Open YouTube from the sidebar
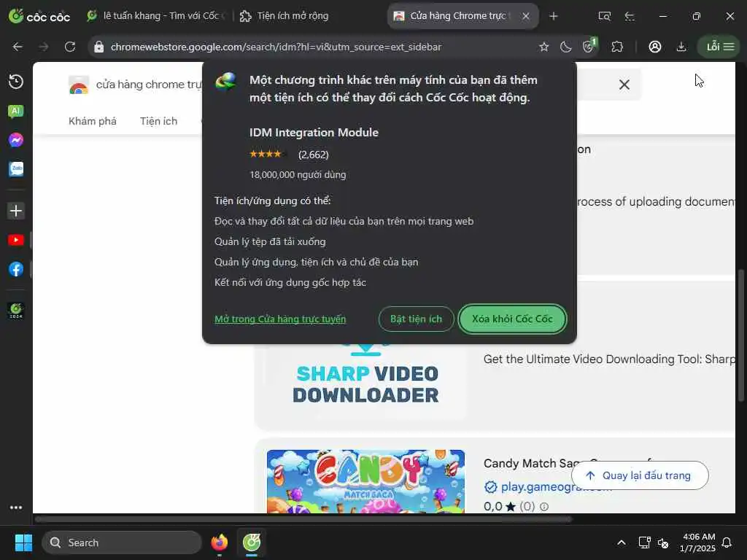The image size is (747, 560). point(16,240)
